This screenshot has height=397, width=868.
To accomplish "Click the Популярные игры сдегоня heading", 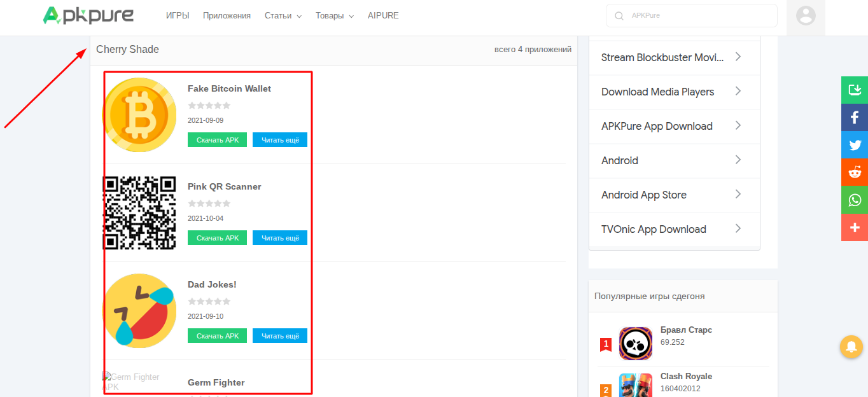I will tap(649, 296).
